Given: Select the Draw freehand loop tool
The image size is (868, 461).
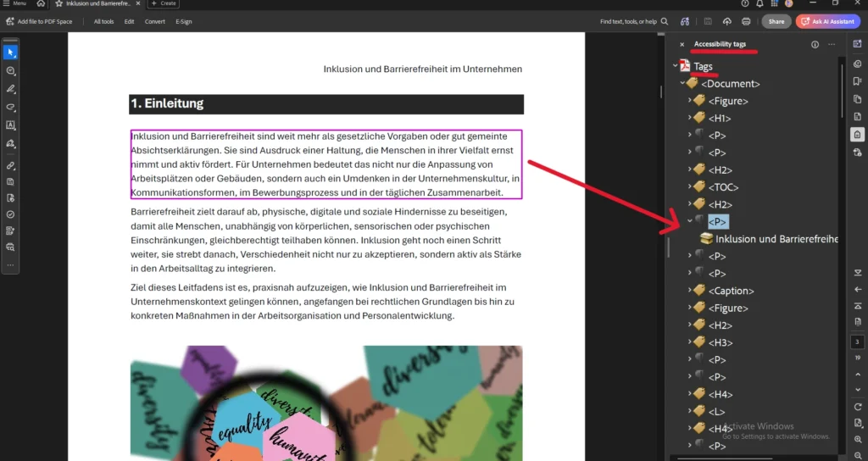Looking at the screenshot, I should pyautogui.click(x=10, y=107).
